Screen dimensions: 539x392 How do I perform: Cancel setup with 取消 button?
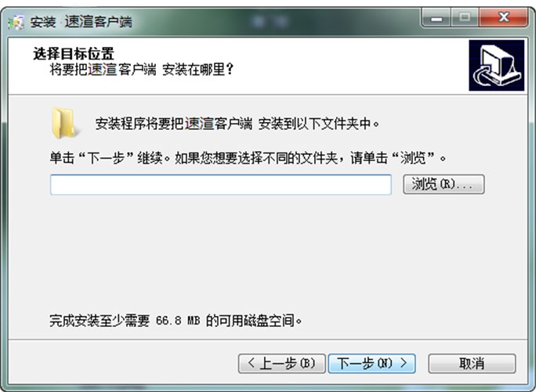472,364
